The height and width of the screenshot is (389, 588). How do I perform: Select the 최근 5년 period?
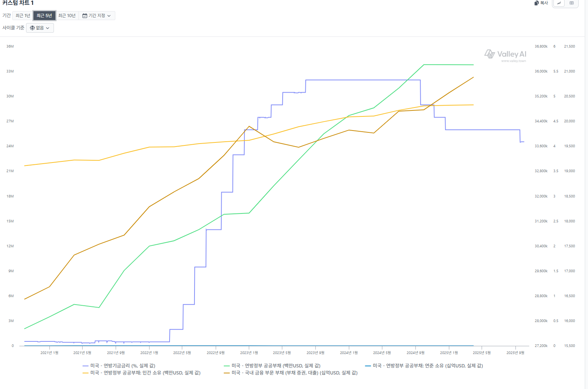click(44, 16)
